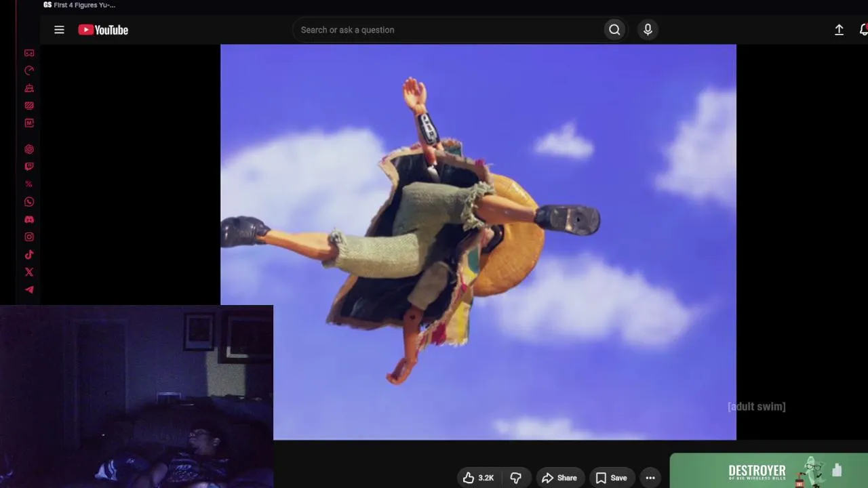Start voice search with the microphone
Viewport: 868px width, 488px height.
point(648,30)
